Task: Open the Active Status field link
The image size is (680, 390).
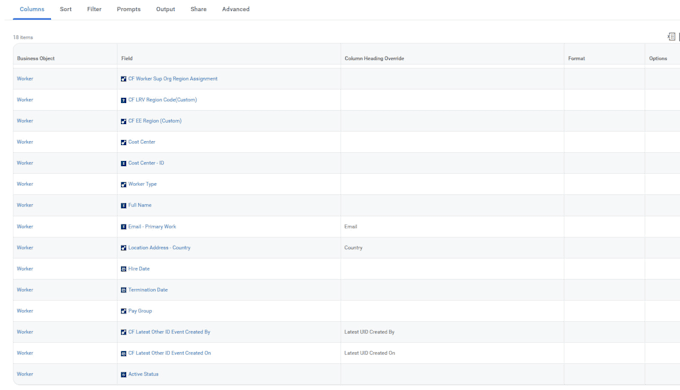Action: click(x=143, y=374)
